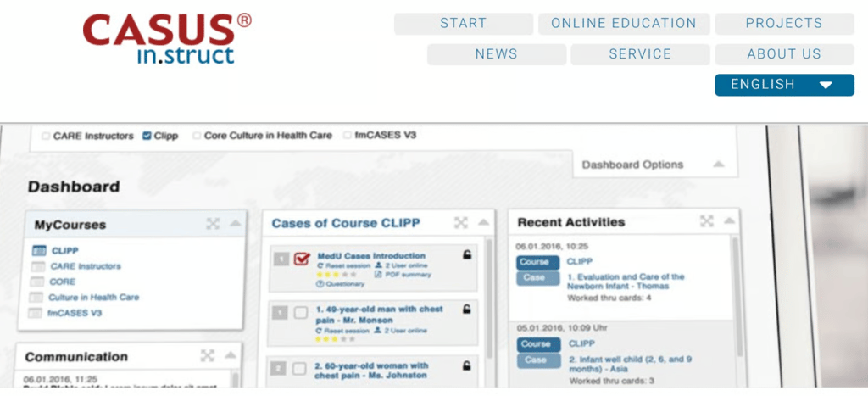Click the CASUS in.struct logo
The image size is (868, 396).
pos(167,38)
